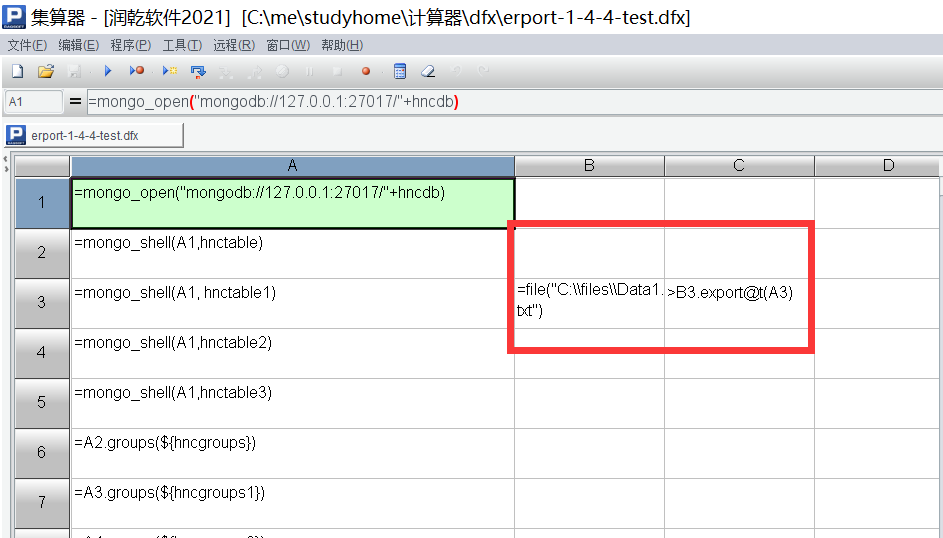This screenshot has width=943, height=538.
Task: Click the step-over blue arrow icon
Action: pyautogui.click(x=198, y=72)
